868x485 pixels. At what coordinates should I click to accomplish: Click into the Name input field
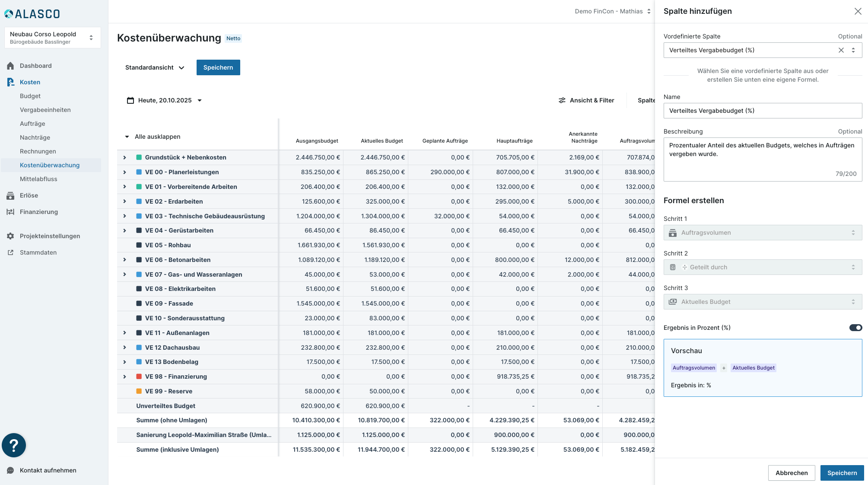(762, 111)
